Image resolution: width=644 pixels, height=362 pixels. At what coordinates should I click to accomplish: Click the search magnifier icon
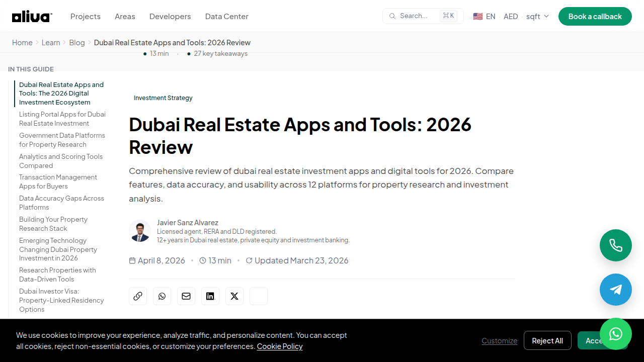coord(392,16)
